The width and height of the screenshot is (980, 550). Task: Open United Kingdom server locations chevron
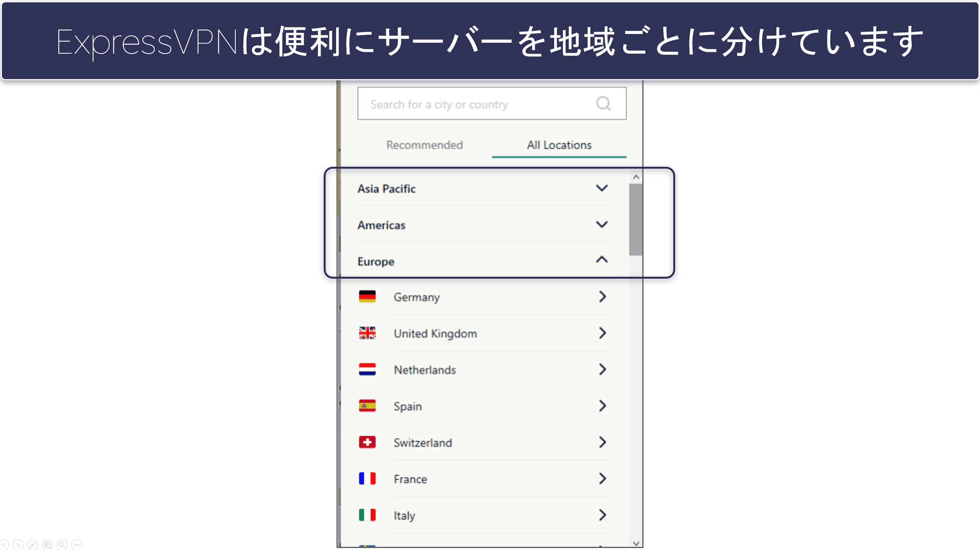[602, 333]
